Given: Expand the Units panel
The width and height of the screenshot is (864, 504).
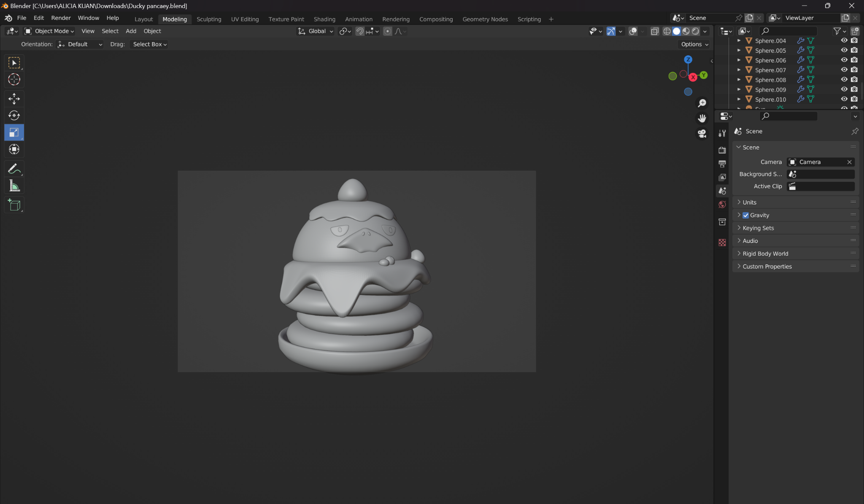Looking at the screenshot, I should [x=796, y=202].
